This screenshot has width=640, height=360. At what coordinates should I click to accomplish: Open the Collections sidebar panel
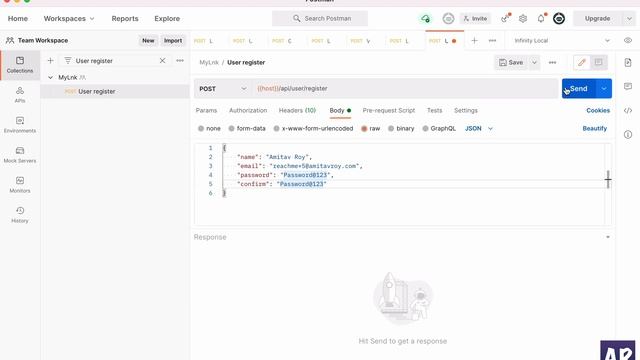click(20, 65)
